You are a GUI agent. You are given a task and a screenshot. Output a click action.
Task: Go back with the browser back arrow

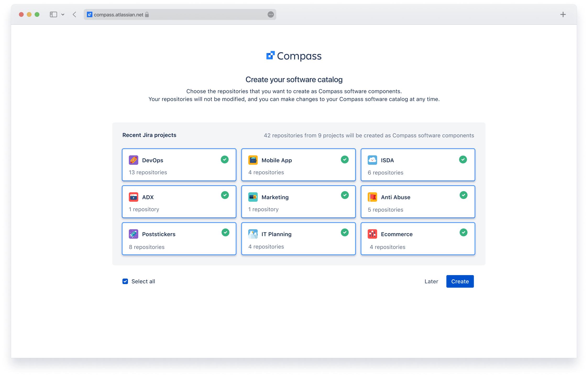pyautogui.click(x=74, y=15)
